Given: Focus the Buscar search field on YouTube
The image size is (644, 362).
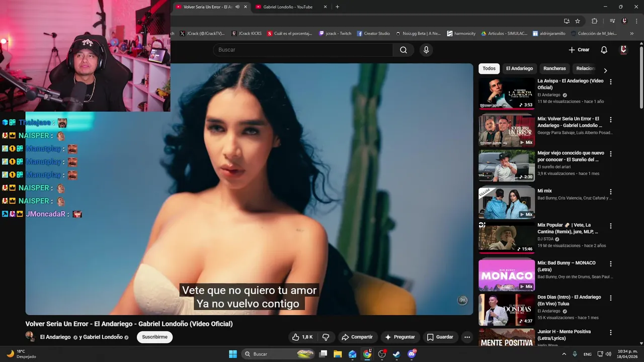Looking at the screenshot, I should 303,50.
